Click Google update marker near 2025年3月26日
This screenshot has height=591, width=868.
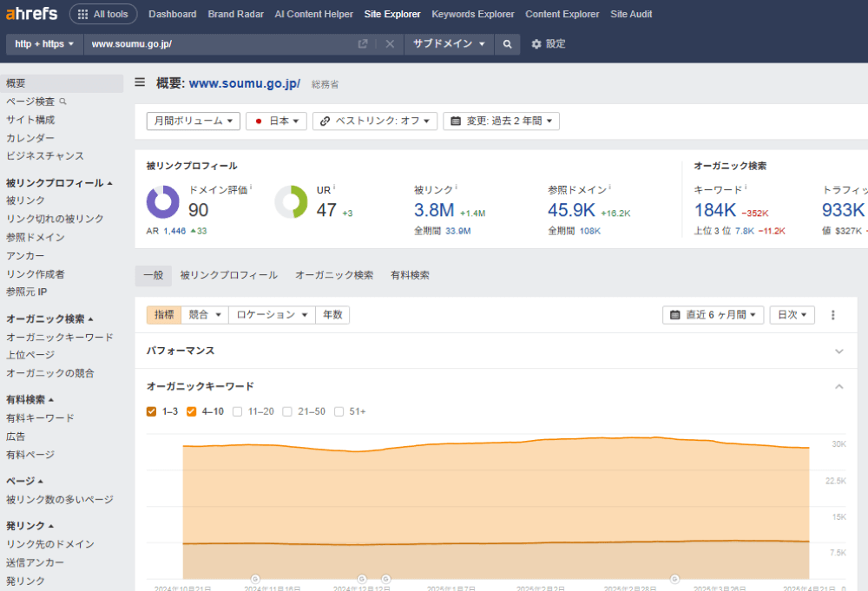(674, 579)
